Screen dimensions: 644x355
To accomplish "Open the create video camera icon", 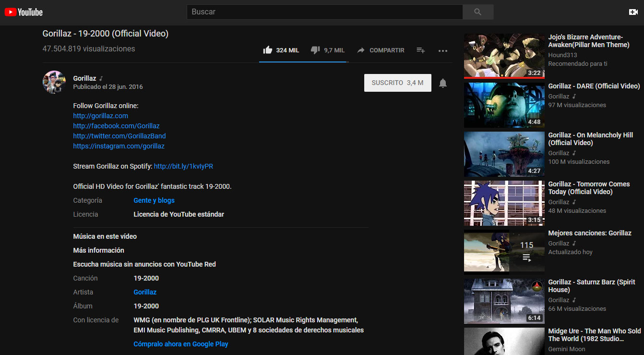I will pyautogui.click(x=633, y=12).
